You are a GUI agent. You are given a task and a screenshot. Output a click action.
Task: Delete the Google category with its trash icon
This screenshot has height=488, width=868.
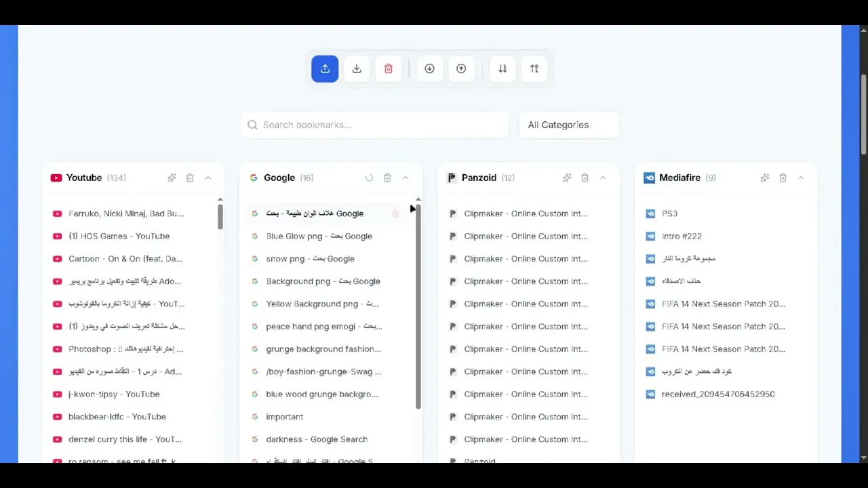point(387,178)
